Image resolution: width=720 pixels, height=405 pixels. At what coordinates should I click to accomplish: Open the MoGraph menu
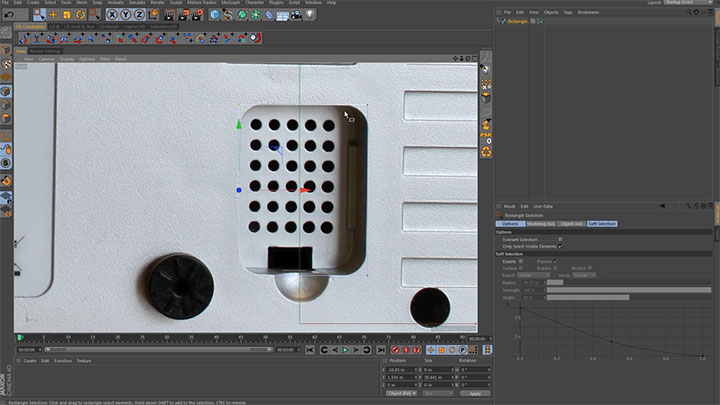click(x=231, y=2)
